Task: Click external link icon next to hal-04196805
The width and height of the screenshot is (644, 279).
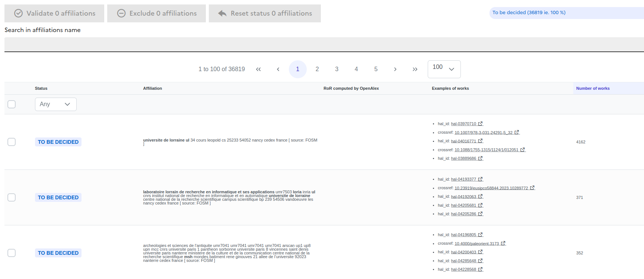Action: point(480,235)
